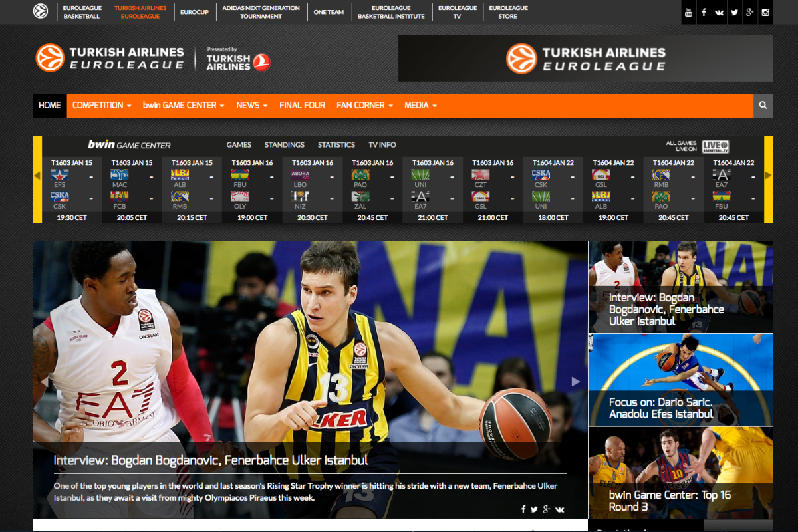
Task: Expand the Competition dropdown menu
Action: click(x=102, y=105)
